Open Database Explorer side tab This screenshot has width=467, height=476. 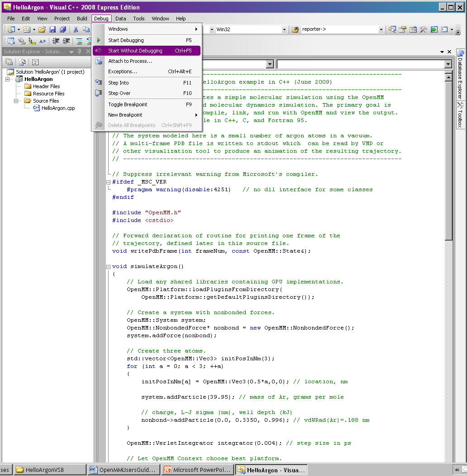460,75
